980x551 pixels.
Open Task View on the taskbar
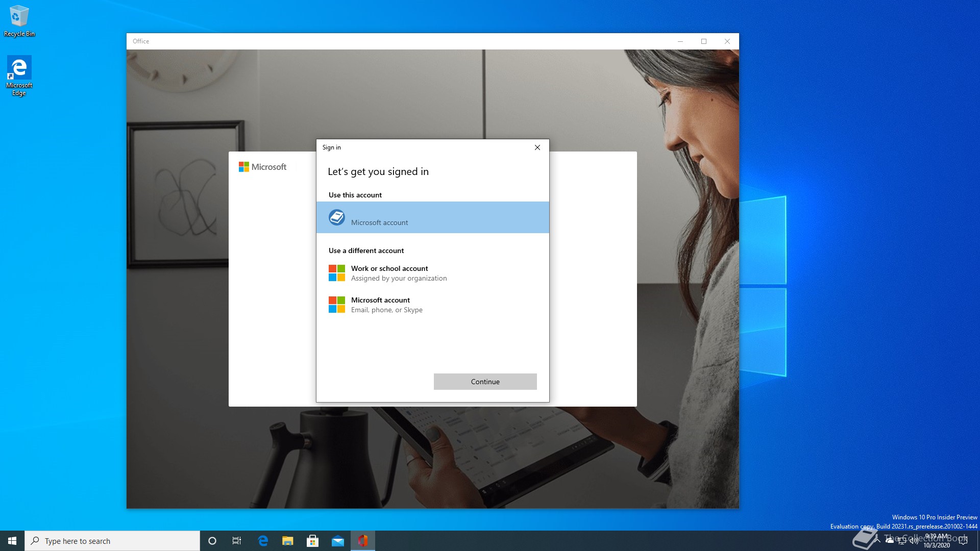point(237,541)
